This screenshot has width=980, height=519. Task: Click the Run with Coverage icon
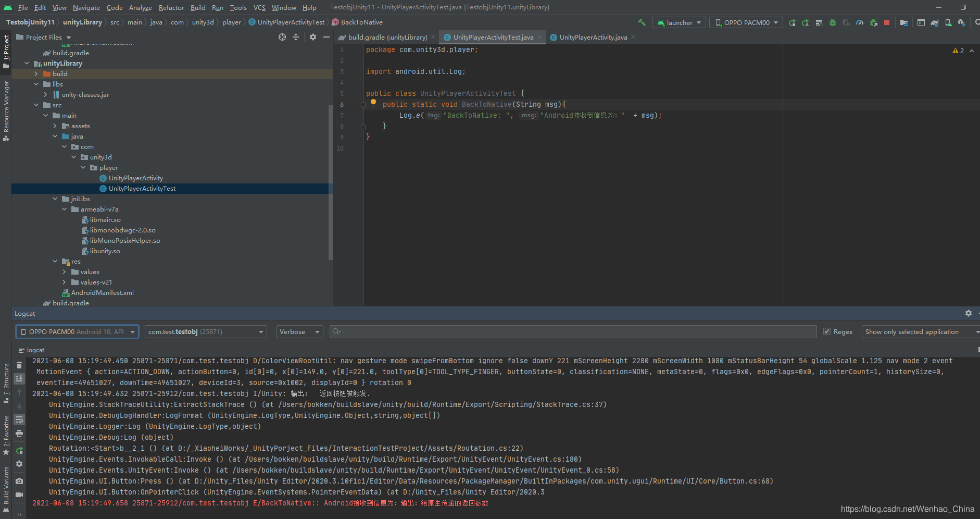coord(846,22)
